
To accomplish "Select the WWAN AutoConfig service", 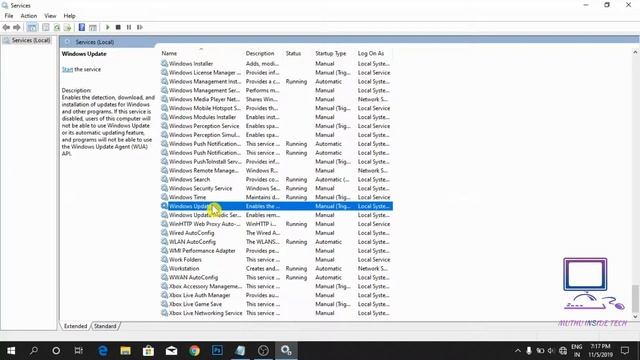I will point(276,278).
